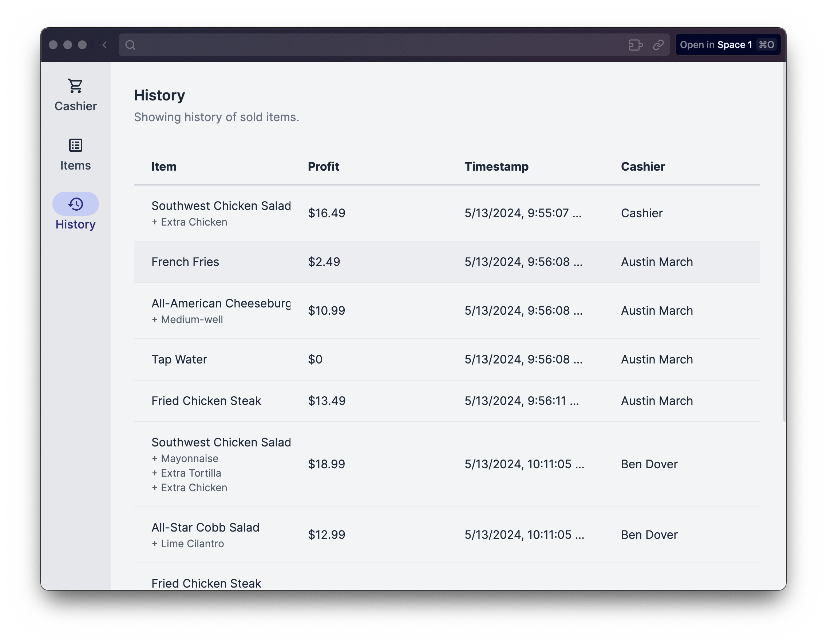Open the Cashier cart icon
The width and height of the screenshot is (827, 644).
pos(75,86)
